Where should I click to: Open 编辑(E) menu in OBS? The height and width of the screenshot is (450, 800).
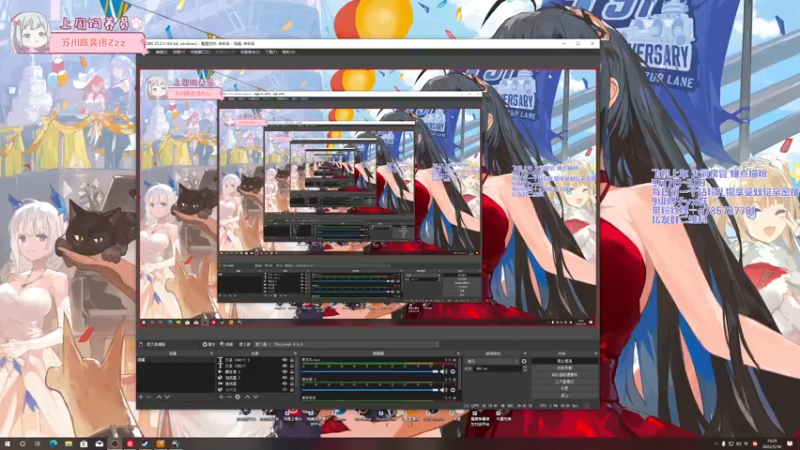click(161, 52)
